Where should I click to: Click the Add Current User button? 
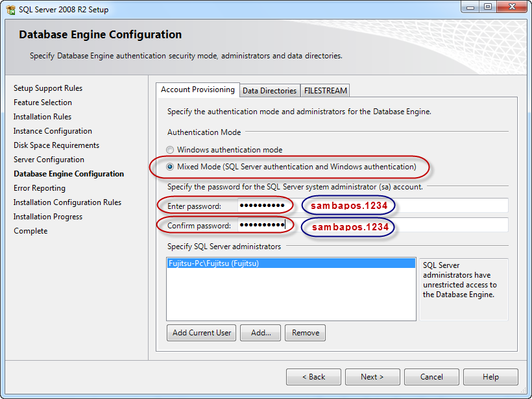coord(202,332)
